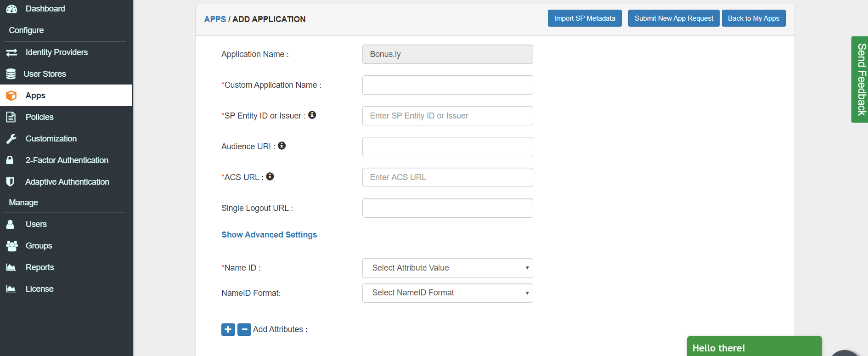Click the Manage section heading
Viewport: 868px width, 356px height.
click(x=23, y=203)
